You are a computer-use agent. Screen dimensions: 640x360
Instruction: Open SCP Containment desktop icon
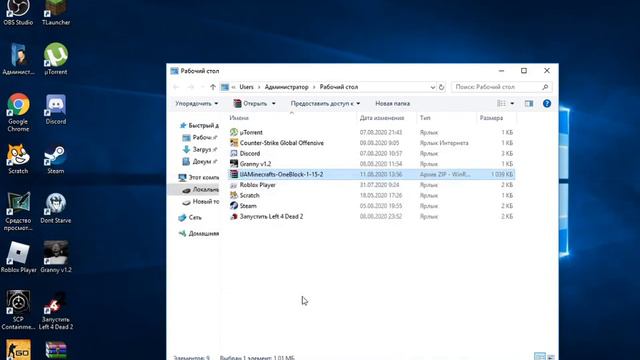click(18, 310)
